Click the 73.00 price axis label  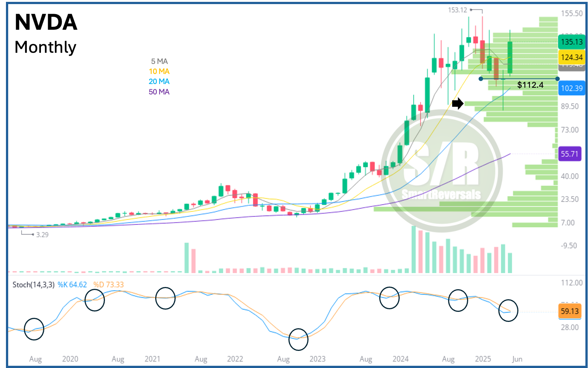pyautogui.click(x=570, y=130)
